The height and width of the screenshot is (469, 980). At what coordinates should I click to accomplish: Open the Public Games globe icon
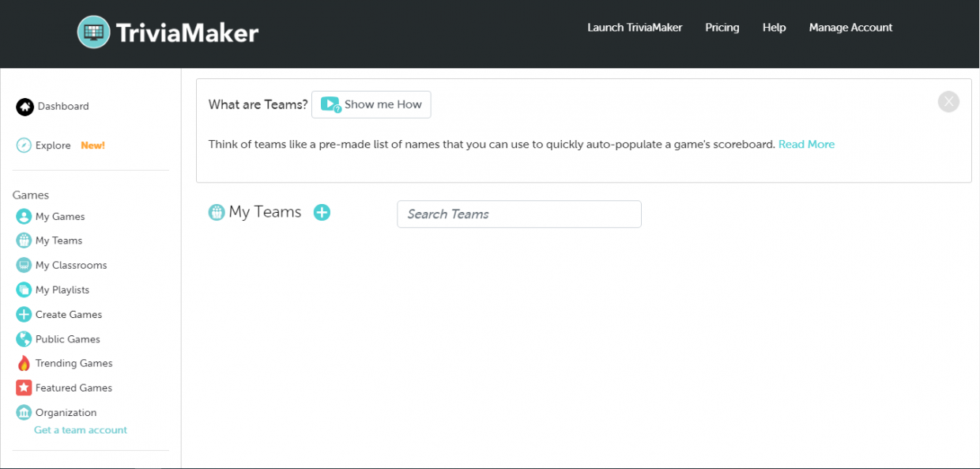click(24, 339)
